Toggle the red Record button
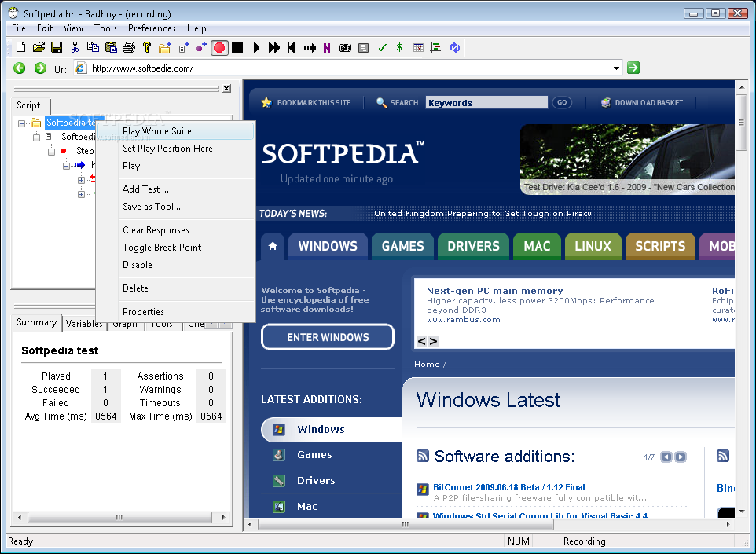This screenshot has width=756, height=554. coord(219,47)
